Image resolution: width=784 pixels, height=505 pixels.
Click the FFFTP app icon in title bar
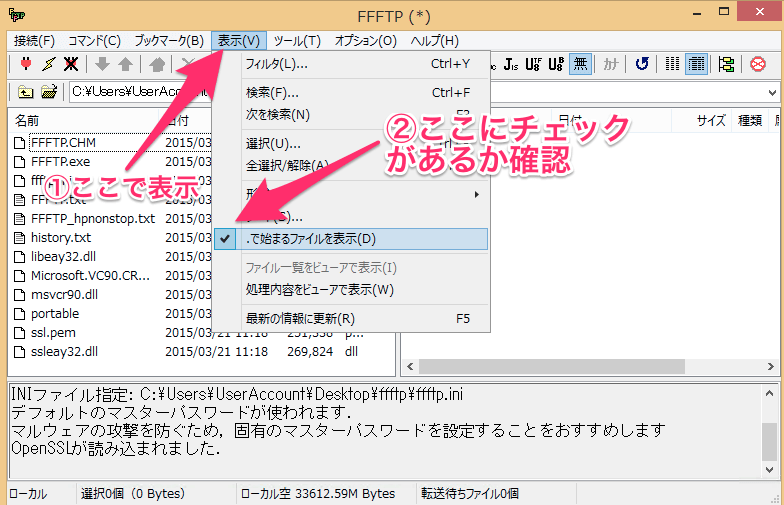[x=16, y=15]
